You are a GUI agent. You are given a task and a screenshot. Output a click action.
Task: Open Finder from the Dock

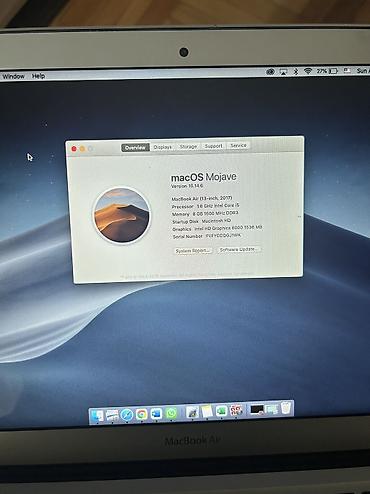point(97,416)
